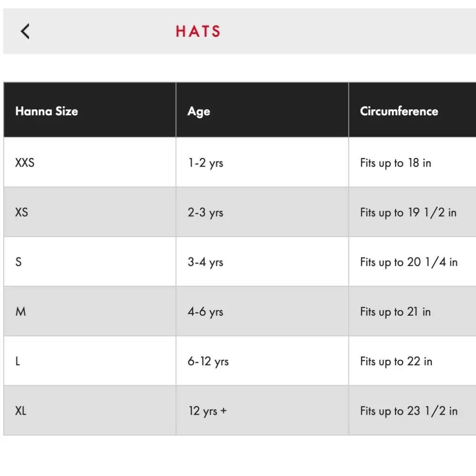Image resolution: width=476 pixels, height=476 pixels.
Task: Click the HATS page title
Action: 198,31
